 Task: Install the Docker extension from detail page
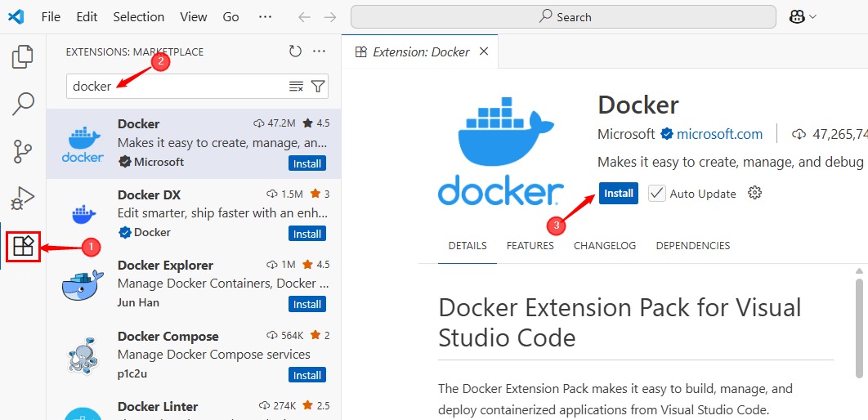pyautogui.click(x=618, y=194)
